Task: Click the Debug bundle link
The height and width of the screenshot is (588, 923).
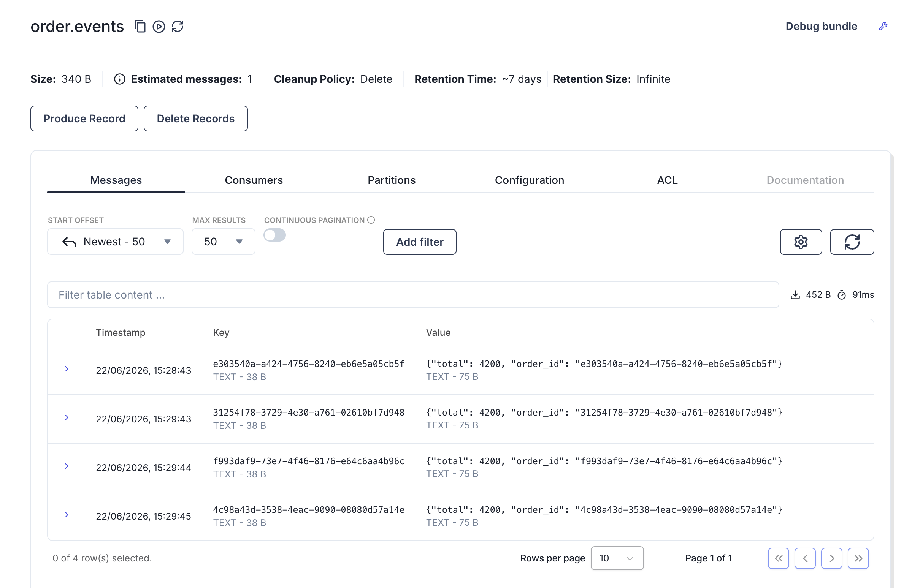Action: pos(821,27)
